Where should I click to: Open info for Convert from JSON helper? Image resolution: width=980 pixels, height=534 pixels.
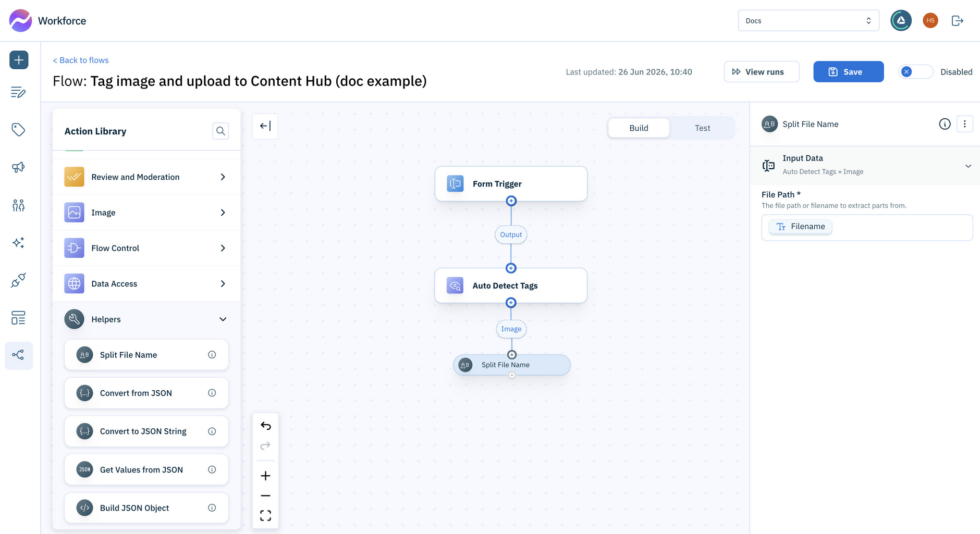click(x=212, y=393)
